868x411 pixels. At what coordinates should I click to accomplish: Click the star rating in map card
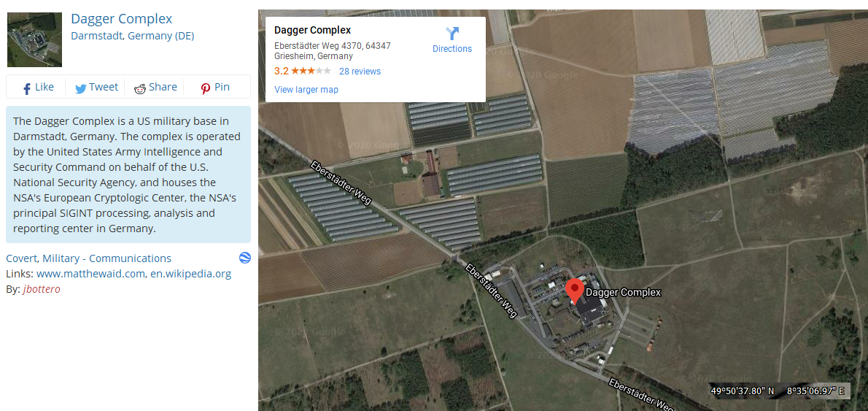(311, 72)
